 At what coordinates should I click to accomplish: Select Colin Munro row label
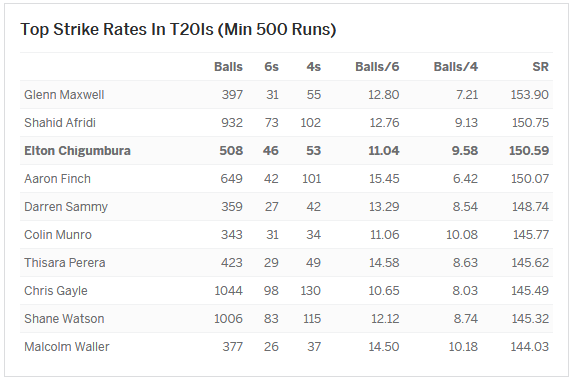click(58, 235)
